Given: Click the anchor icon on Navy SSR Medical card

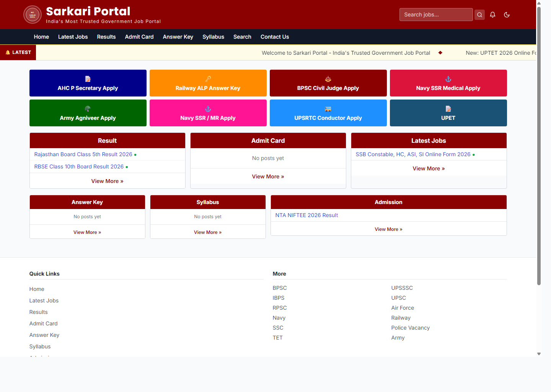Looking at the screenshot, I should coord(448,79).
